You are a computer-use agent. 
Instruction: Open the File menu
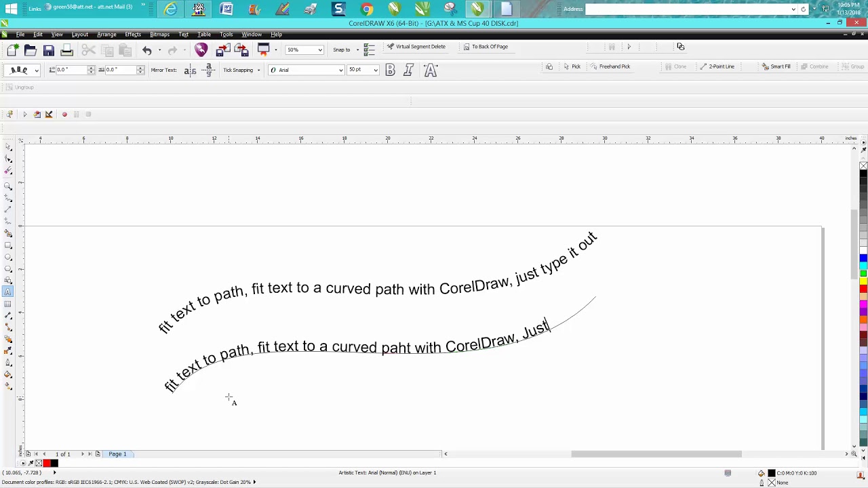(20, 34)
